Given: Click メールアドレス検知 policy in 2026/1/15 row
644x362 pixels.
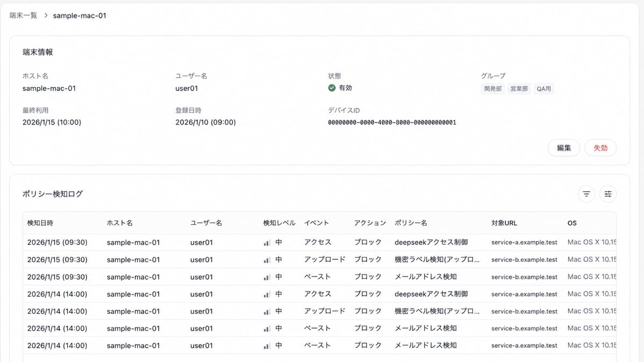Looking at the screenshot, I should pyautogui.click(x=426, y=277).
